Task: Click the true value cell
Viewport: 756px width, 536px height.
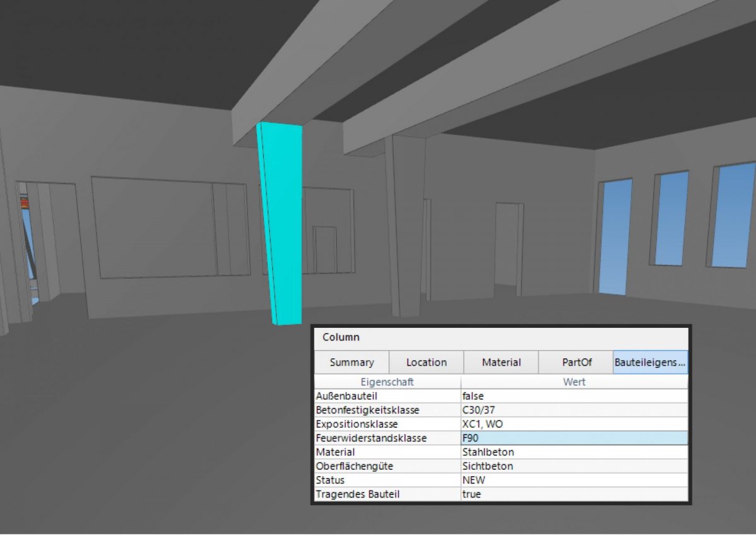Action: [575, 494]
